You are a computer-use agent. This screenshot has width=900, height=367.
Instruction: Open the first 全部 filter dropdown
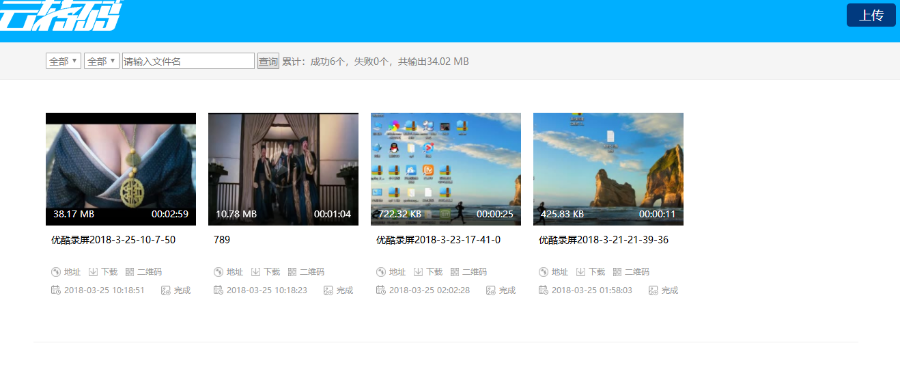pos(63,61)
